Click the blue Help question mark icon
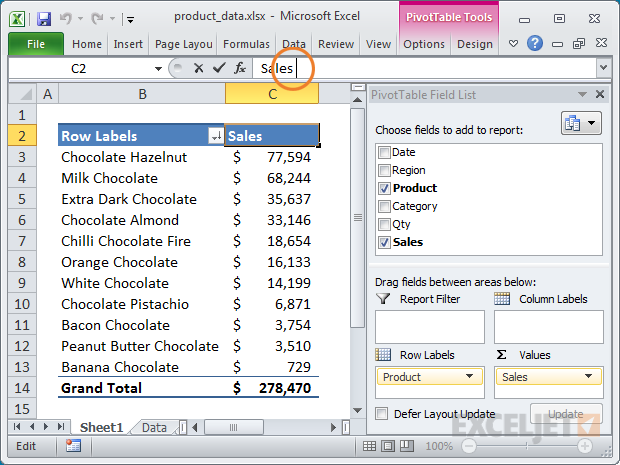The image size is (620, 465). (x=535, y=44)
